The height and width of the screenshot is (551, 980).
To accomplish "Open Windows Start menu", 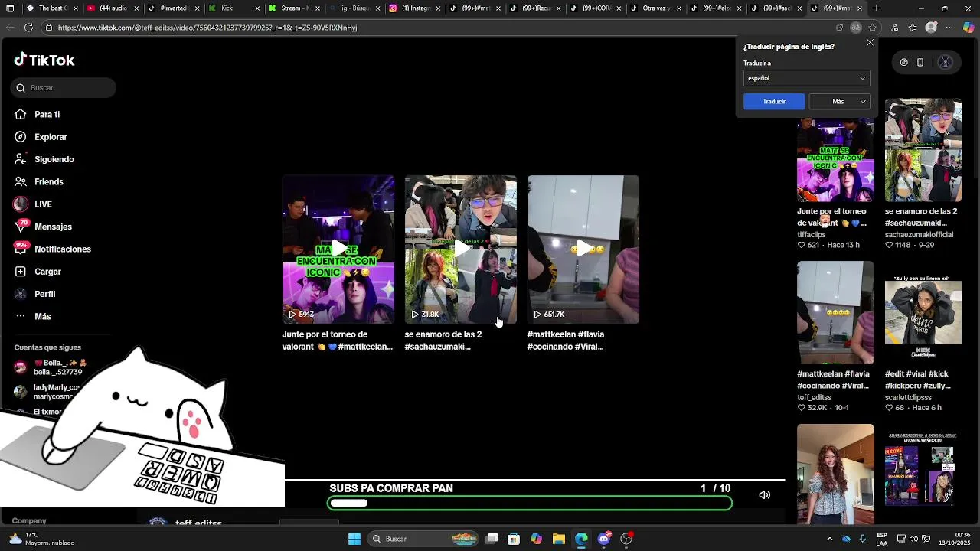I will pyautogui.click(x=354, y=539).
